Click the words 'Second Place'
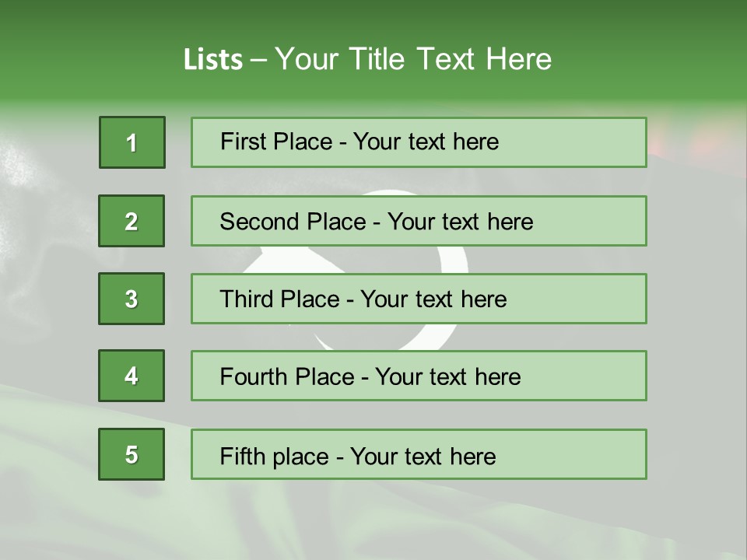The height and width of the screenshot is (560, 747). [x=292, y=222]
